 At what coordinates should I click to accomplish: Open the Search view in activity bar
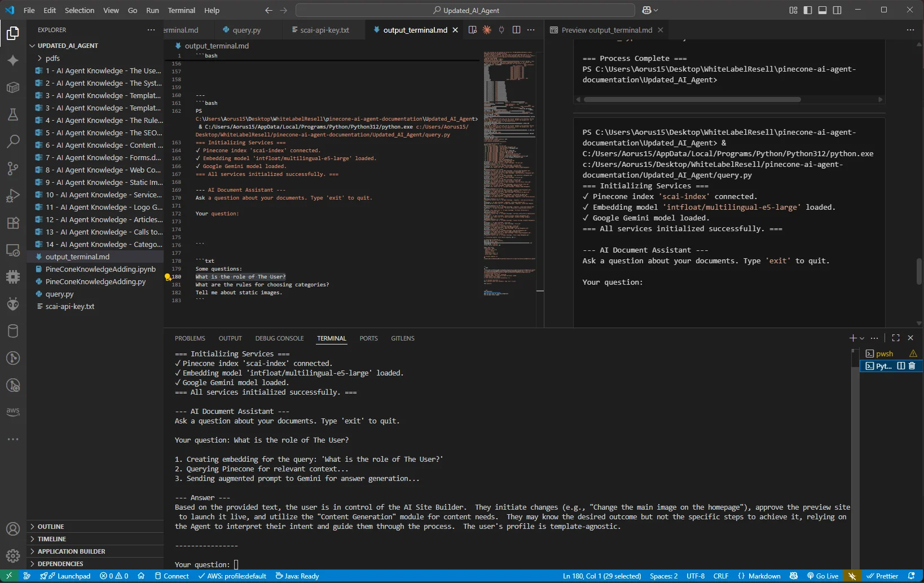point(13,141)
